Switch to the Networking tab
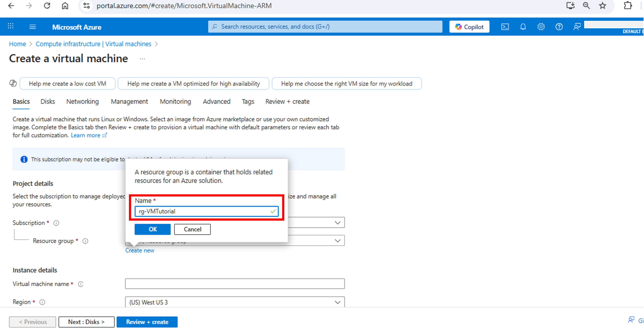This screenshot has height=333, width=644. pos(82,101)
